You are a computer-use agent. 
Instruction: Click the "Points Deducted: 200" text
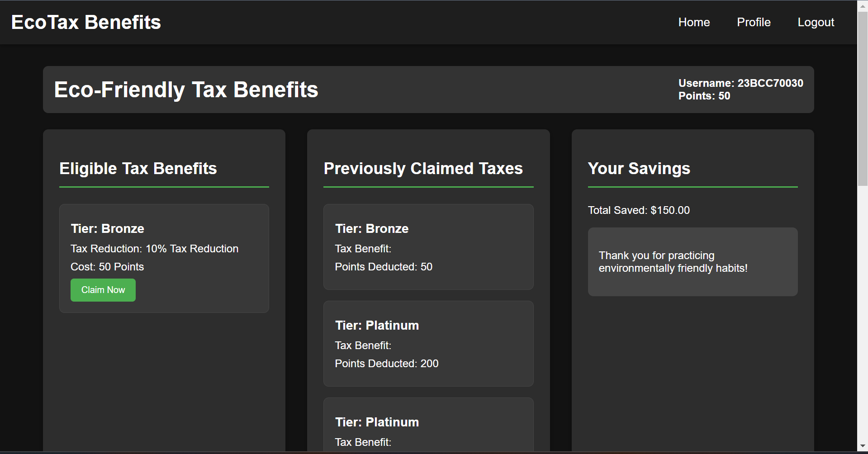[387, 364]
